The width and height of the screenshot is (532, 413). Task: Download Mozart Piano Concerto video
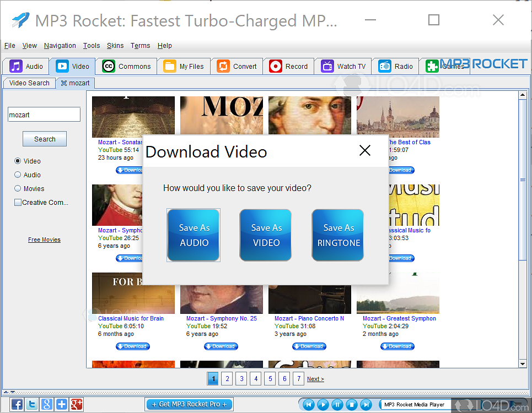click(x=309, y=346)
